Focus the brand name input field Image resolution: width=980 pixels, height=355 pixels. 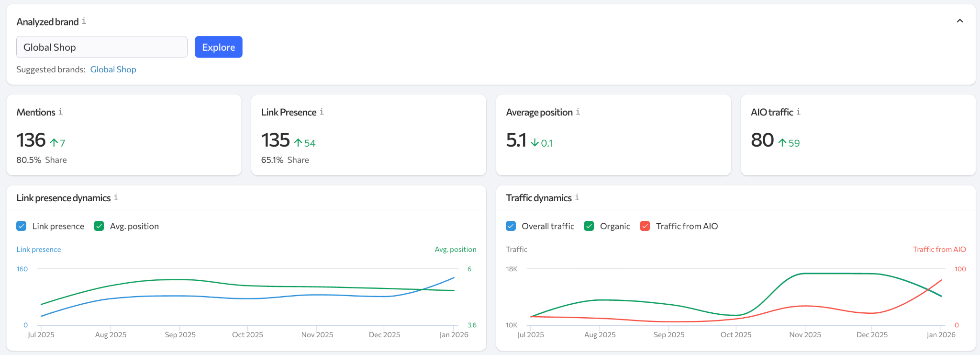click(101, 47)
